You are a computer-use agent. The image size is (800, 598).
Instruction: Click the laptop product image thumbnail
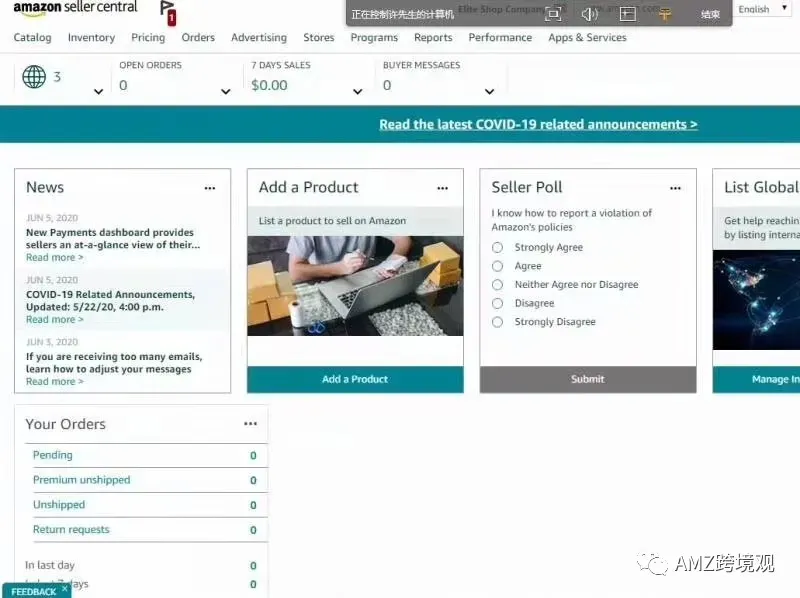click(x=355, y=286)
